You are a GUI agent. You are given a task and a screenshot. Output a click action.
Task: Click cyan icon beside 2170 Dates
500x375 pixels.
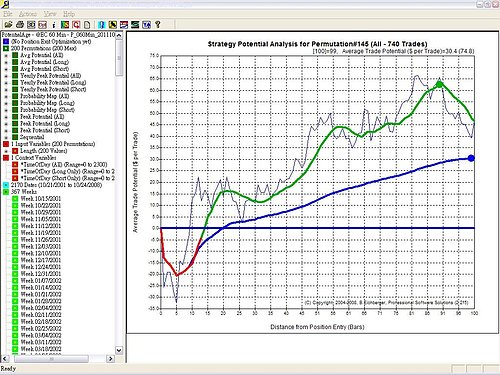pyautogui.click(x=6, y=185)
